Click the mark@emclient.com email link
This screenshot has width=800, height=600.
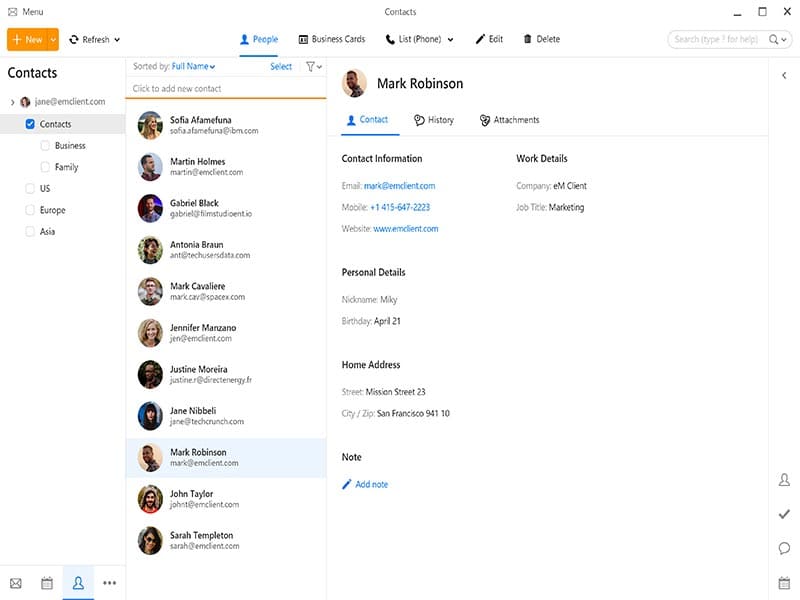pyautogui.click(x=399, y=186)
